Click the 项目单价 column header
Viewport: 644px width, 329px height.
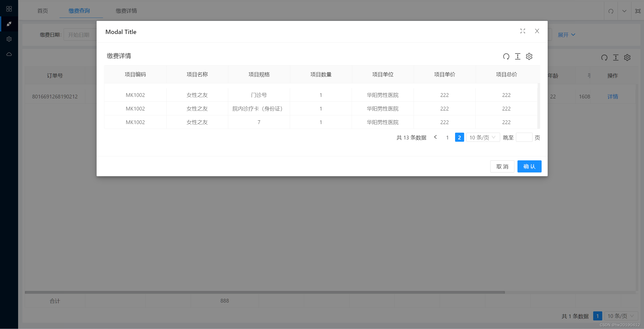[445, 75]
